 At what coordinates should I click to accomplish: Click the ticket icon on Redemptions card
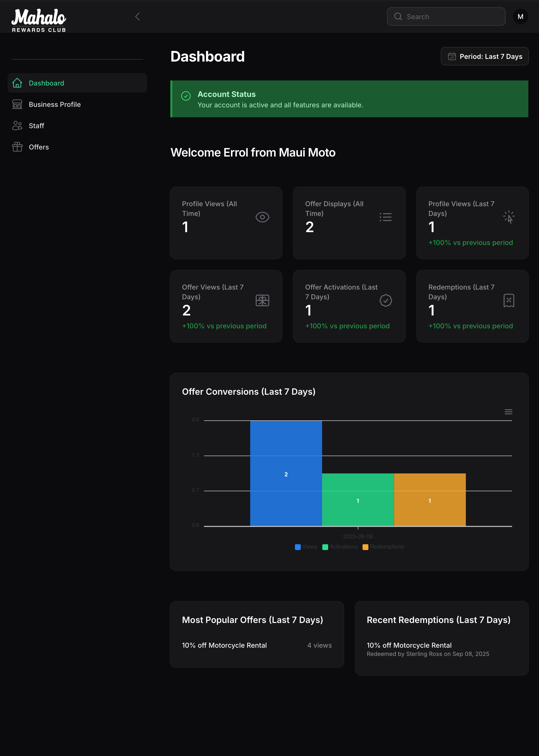(x=509, y=300)
